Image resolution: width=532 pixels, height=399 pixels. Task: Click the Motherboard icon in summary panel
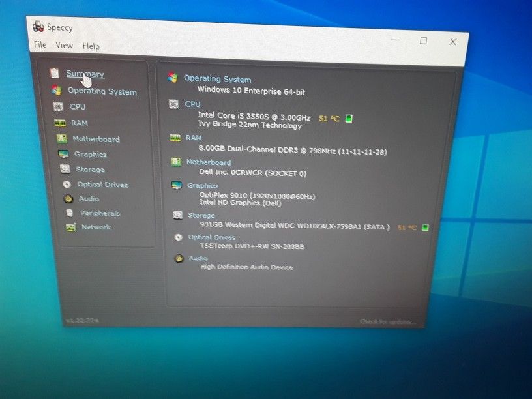click(175, 162)
